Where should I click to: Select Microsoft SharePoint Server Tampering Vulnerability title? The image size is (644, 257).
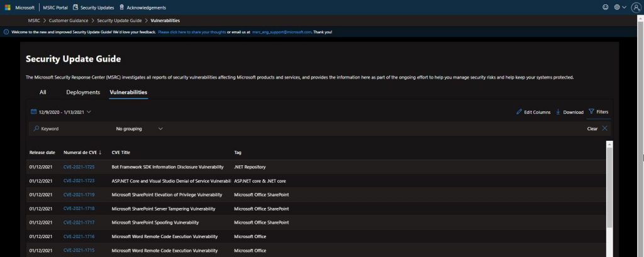(164, 209)
